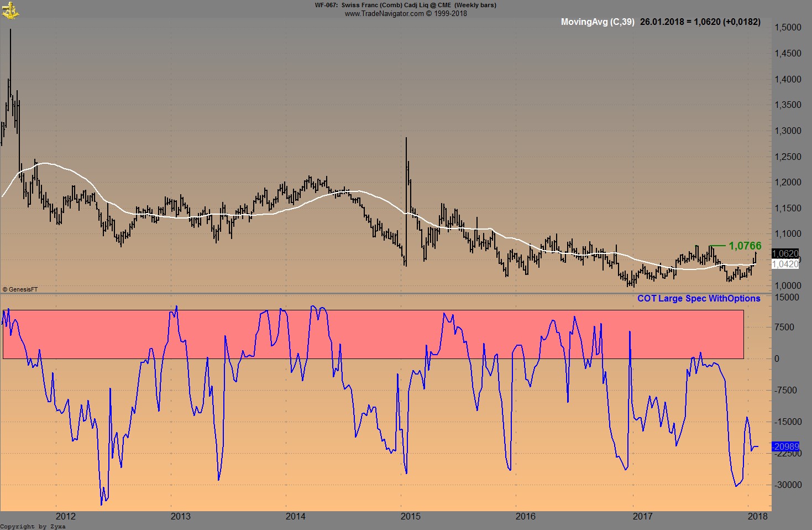
Task: Click the 'COT Large Spec WithOptions' panel label
Action: [x=699, y=299]
